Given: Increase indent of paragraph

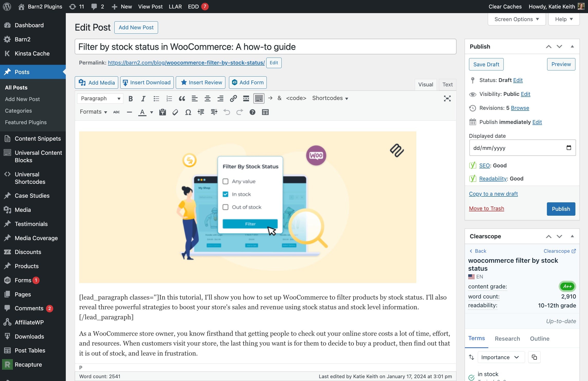Looking at the screenshot, I should tap(214, 112).
